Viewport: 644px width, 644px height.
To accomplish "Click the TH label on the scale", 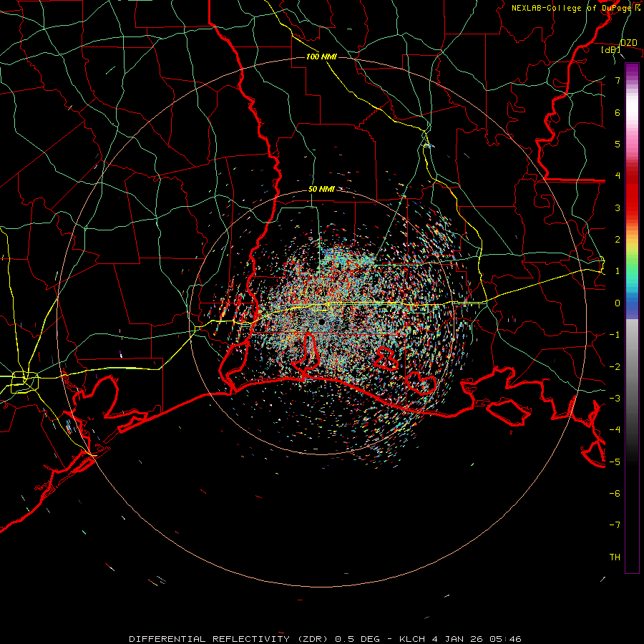I will click(x=615, y=557).
